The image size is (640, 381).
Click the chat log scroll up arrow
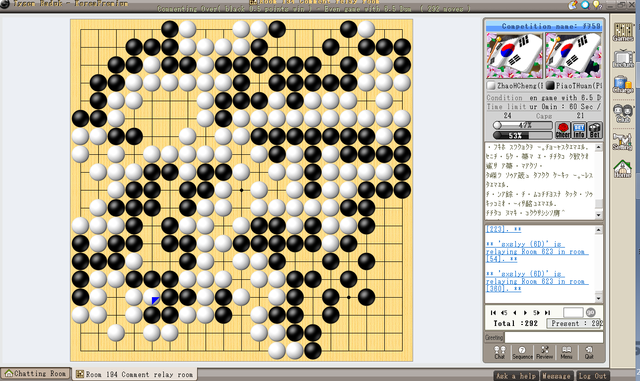click(x=598, y=230)
